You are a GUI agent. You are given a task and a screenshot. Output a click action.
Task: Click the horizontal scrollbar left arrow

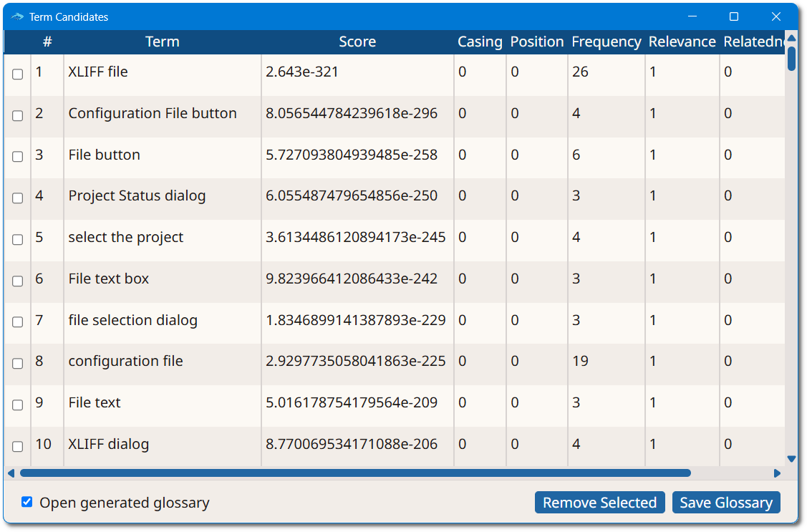click(11, 473)
